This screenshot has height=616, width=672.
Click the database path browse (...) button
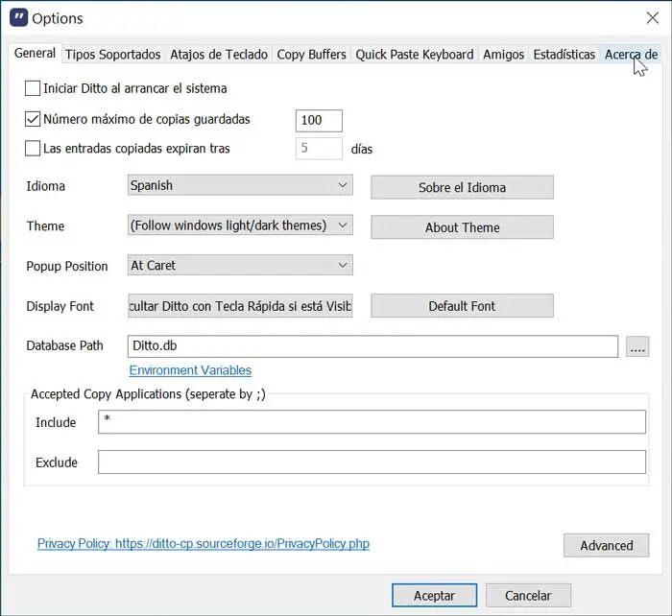[x=637, y=346]
